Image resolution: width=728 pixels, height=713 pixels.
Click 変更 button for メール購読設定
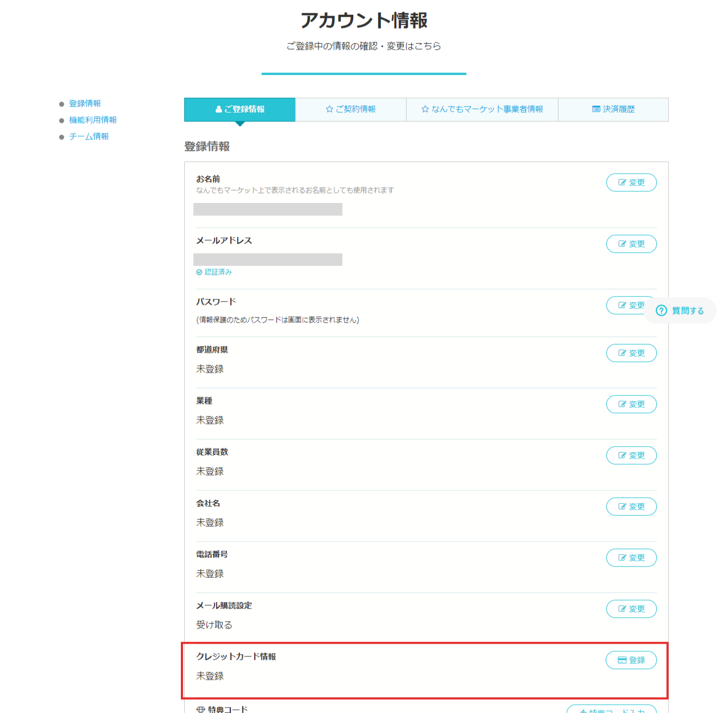coord(631,609)
